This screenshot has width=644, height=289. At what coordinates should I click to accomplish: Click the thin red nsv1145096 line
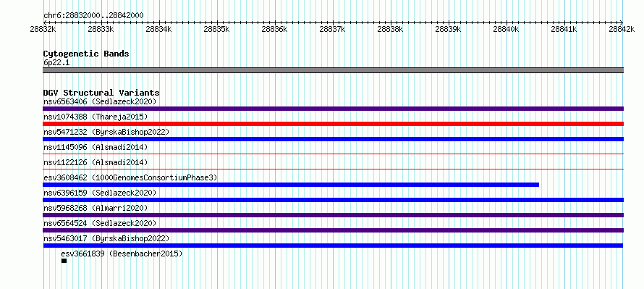click(333, 154)
